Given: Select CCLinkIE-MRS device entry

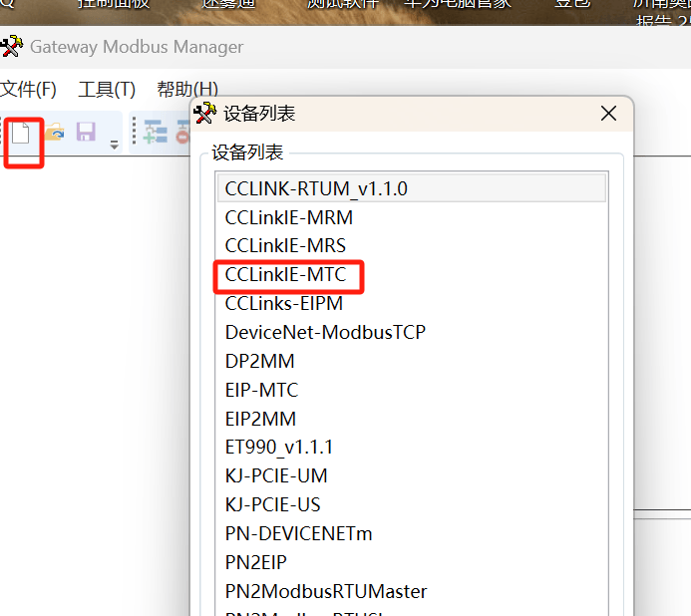Looking at the screenshot, I should click(x=412, y=246).
